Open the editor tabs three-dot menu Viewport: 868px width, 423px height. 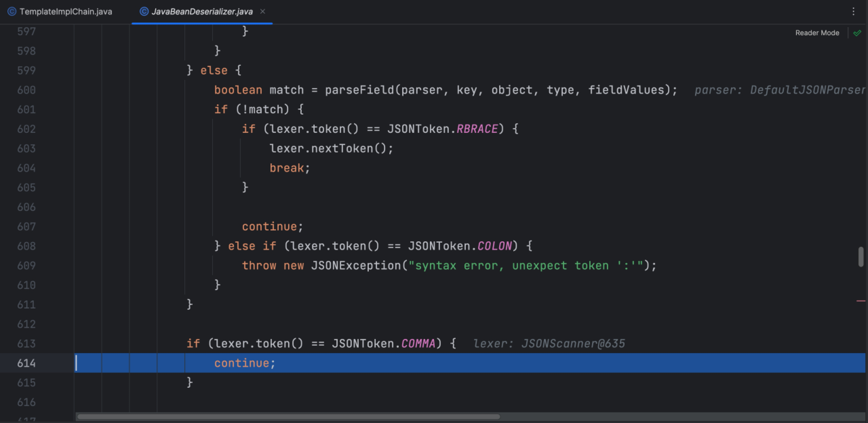853,12
